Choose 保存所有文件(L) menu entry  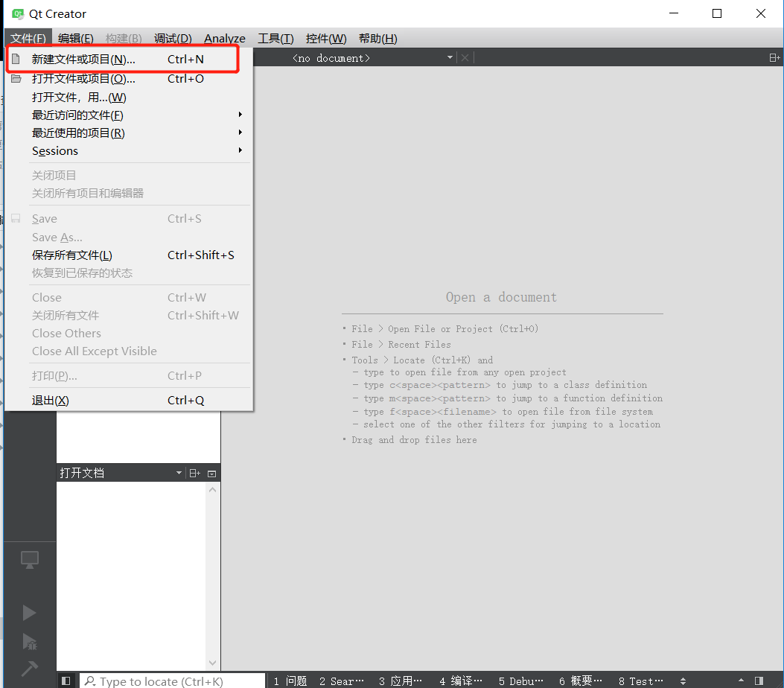click(129, 255)
